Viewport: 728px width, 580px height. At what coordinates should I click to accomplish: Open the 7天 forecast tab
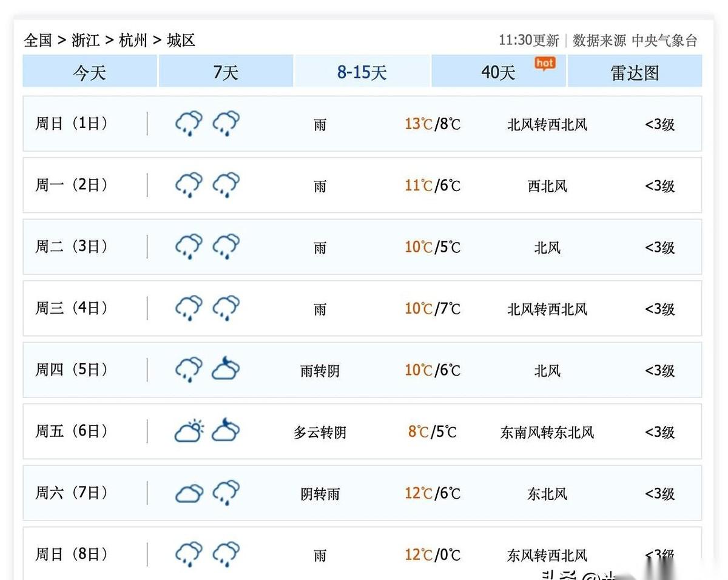click(226, 72)
